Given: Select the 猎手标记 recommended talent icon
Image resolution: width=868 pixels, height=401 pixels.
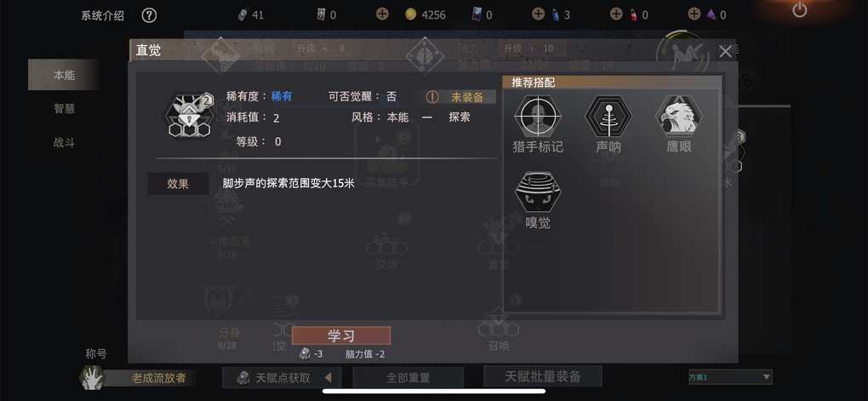Looking at the screenshot, I should click(537, 116).
